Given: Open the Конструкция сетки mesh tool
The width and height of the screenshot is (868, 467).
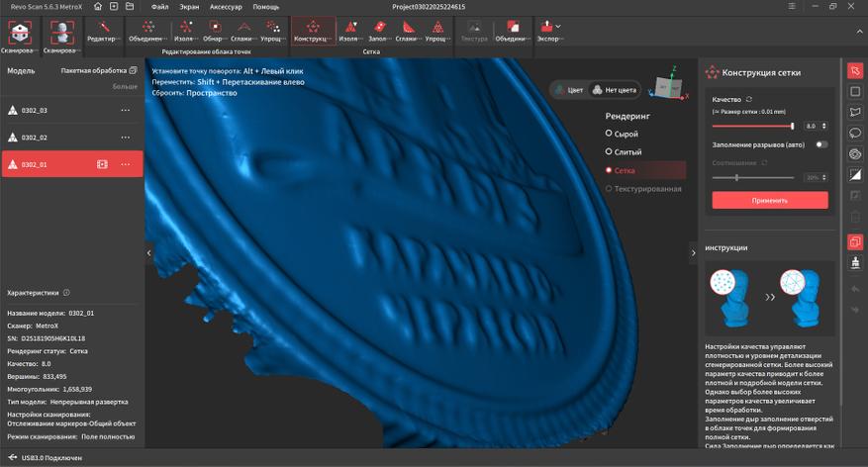Looking at the screenshot, I should coord(313,31).
